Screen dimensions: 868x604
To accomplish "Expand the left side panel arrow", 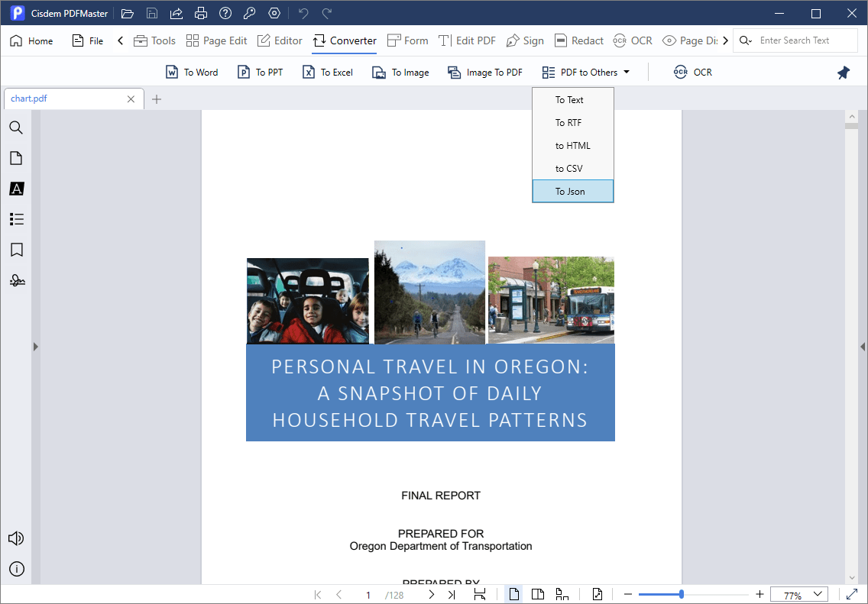I will (x=35, y=347).
